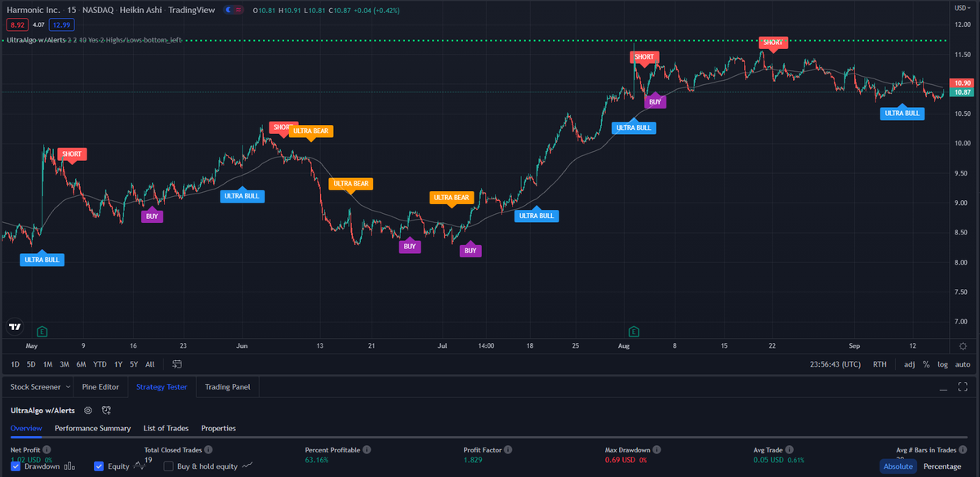The height and width of the screenshot is (477, 980).
Task: Set chart range to 5D
Action: (x=31, y=364)
